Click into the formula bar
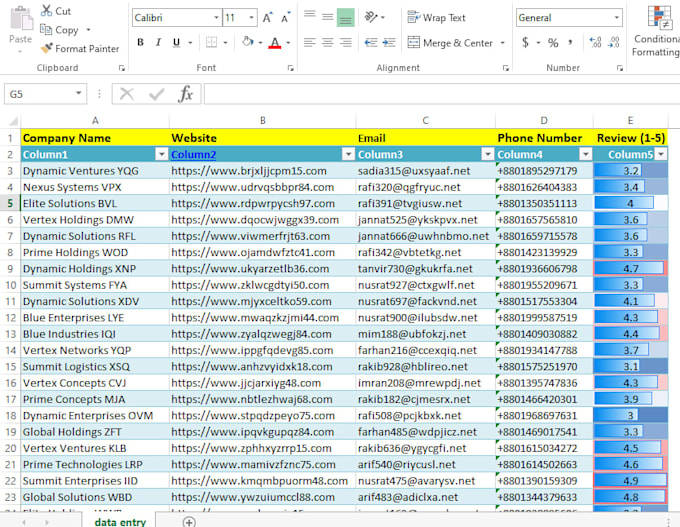Viewport: 680px width, 527px height. (x=441, y=94)
